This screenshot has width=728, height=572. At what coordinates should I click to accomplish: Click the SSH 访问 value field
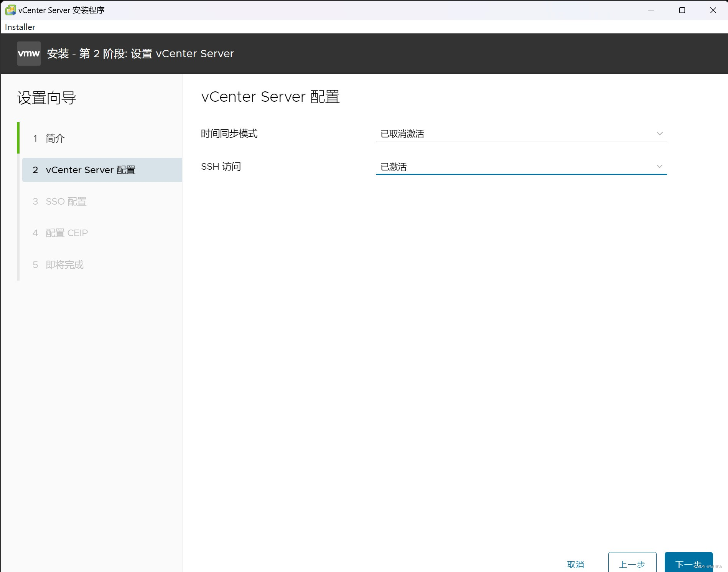[x=499, y=166]
